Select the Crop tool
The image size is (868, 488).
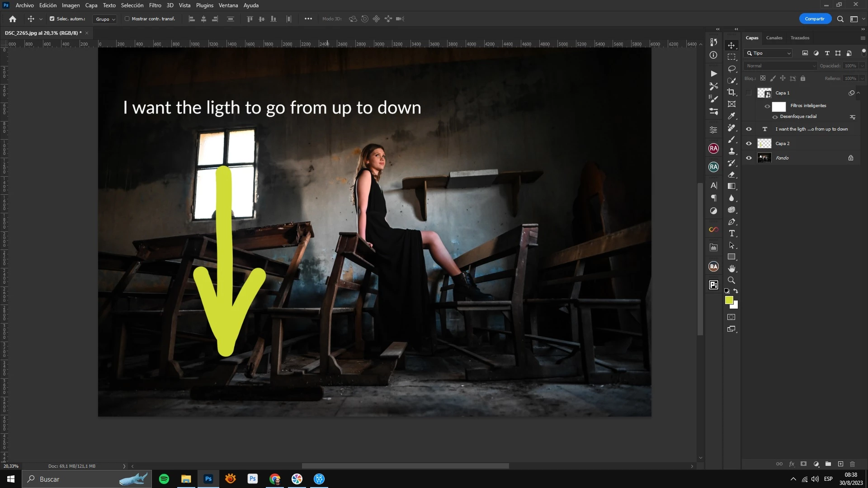tap(731, 92)
